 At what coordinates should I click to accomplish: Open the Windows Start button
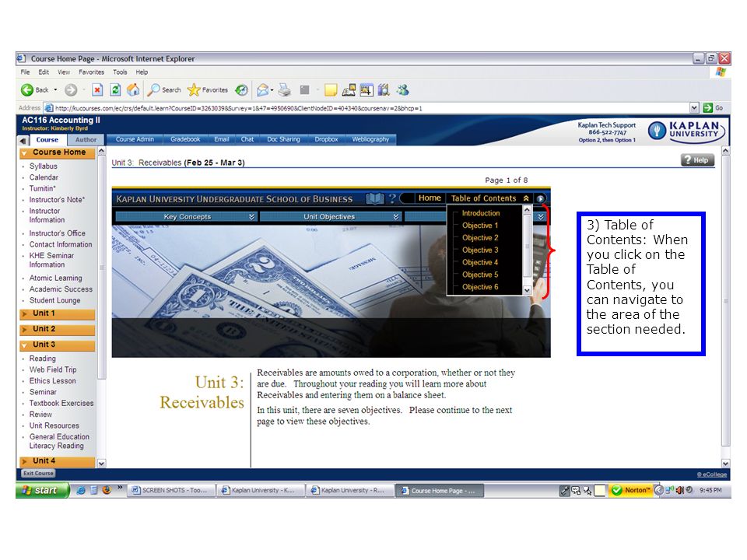tap(42, 490)
